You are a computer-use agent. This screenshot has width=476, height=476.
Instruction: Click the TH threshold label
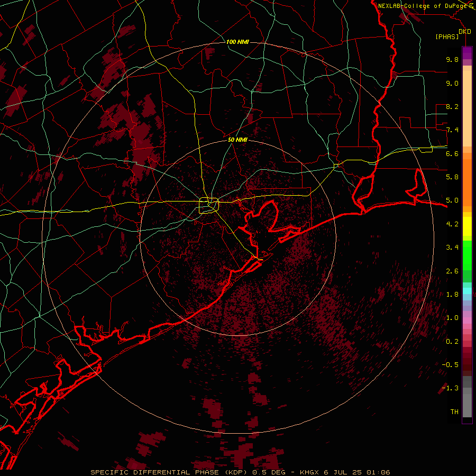(x=454, y=412)
